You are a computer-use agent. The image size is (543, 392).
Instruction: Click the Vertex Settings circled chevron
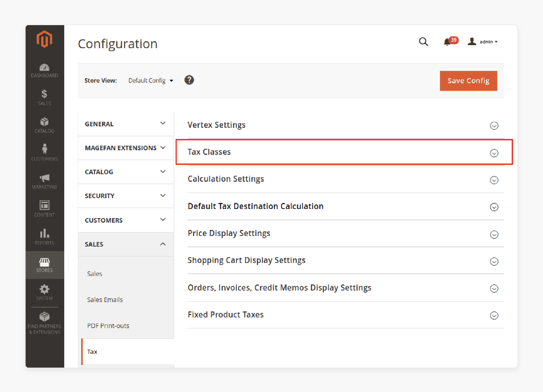click(494, 126)
